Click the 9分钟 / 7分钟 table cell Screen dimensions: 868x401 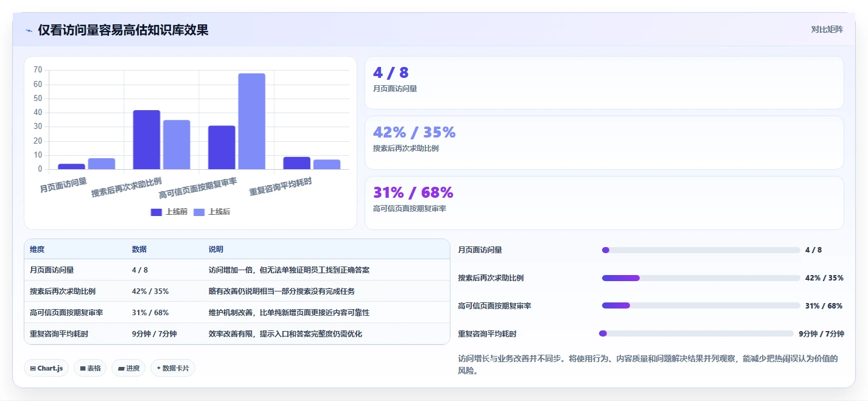154,333
